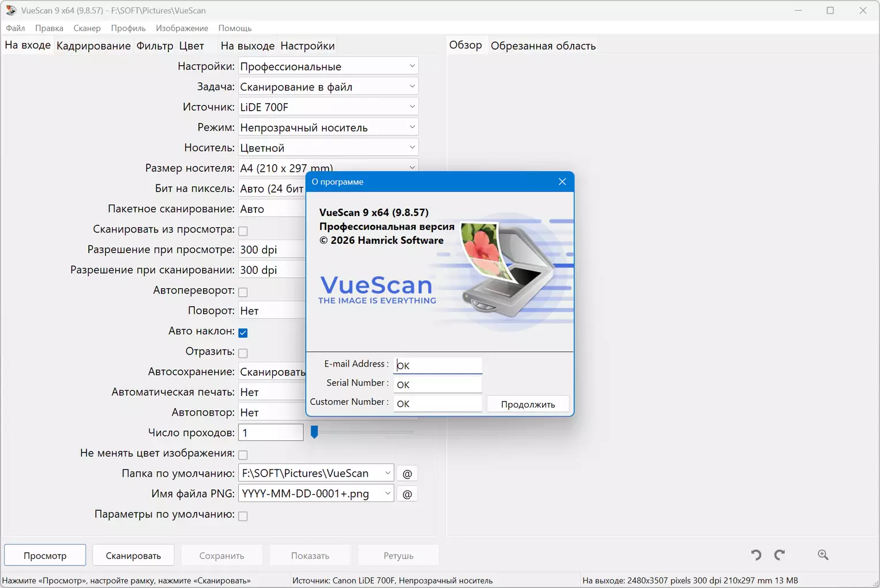Select the 'Обзор' preview tab

(x=465, y=45)
